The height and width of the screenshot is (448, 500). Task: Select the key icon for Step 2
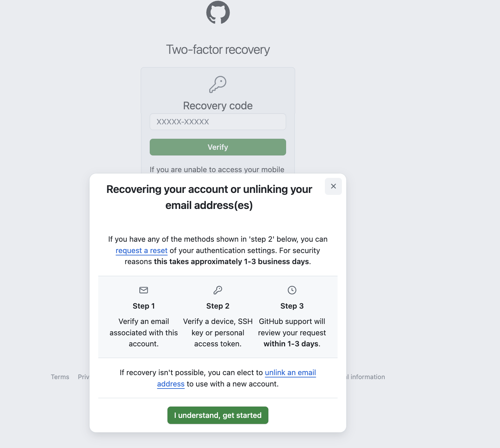218,290
